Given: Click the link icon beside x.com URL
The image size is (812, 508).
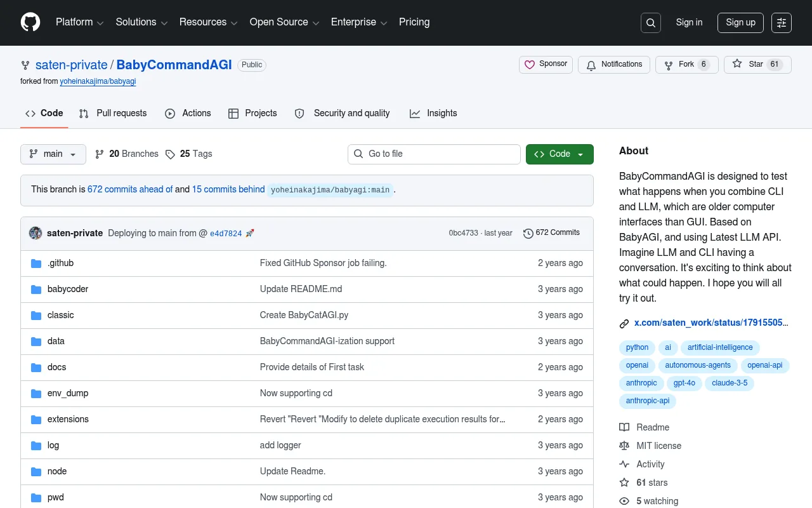Looking at the screenshot, I should coord(624,323).
